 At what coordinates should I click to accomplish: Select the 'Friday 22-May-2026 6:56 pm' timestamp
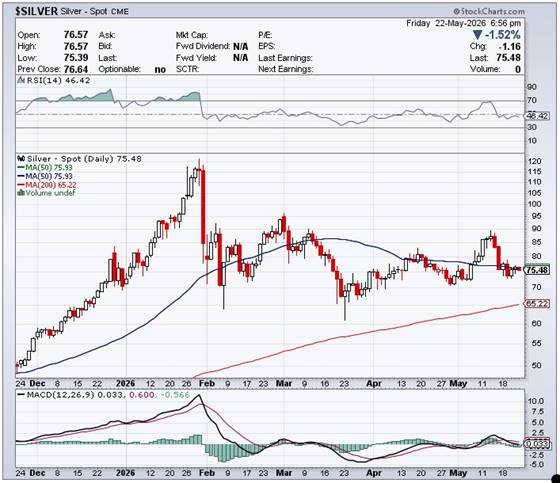point(464,23)
